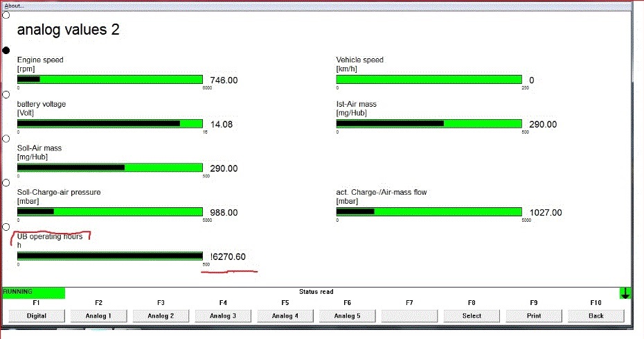Open the Analog 4 values page

(285, 316)
